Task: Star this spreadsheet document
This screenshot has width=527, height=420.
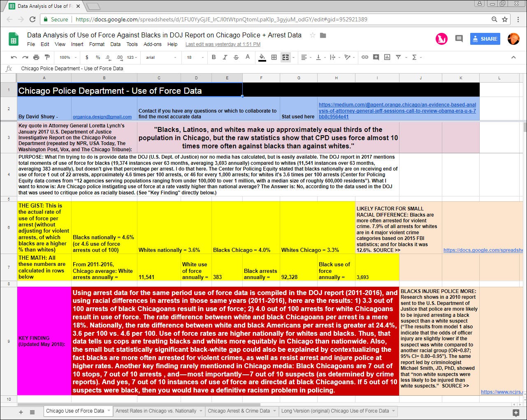Action: click(x=313, y=35)
